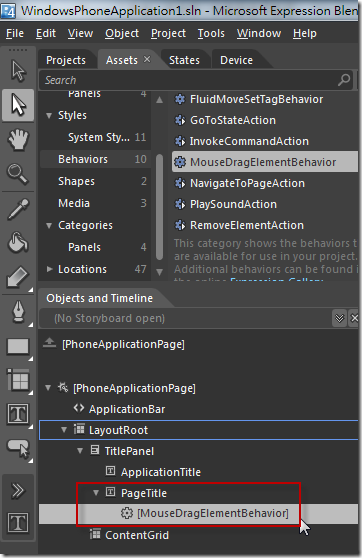Close the Assets tab
This screenshot has width=362, height=558.
tap(147, 59)
